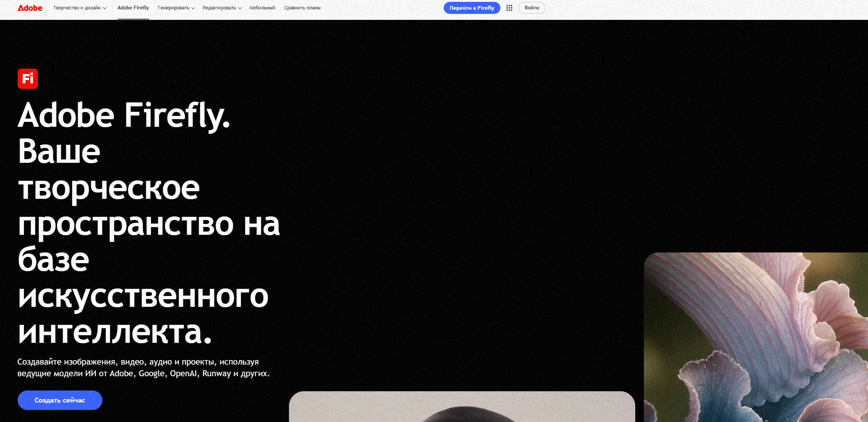Click the Перейти к Firefly button
Viewport: 868px width, 422px height.
(472, 8)
